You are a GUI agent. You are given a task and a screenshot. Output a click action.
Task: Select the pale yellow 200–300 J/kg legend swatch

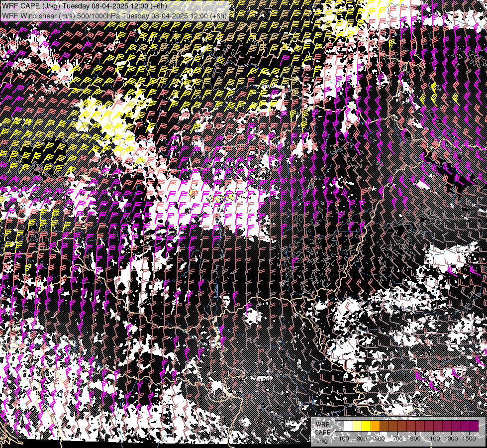pos(358,426)
